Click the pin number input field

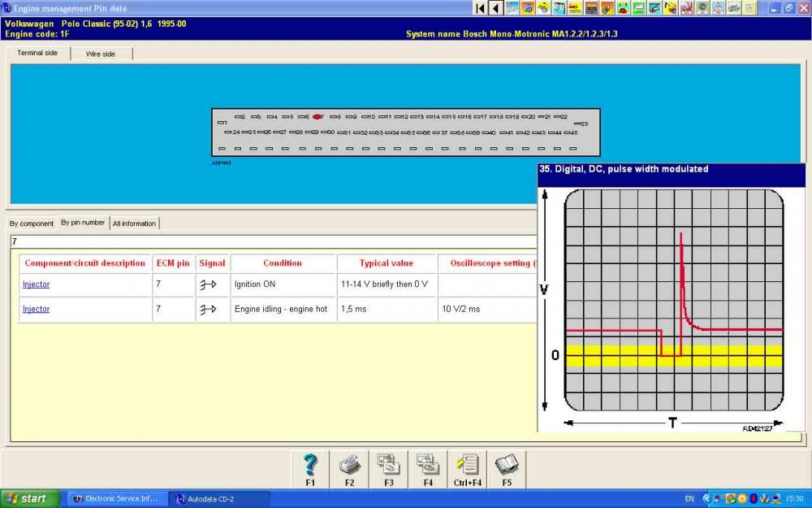point(274,241)
